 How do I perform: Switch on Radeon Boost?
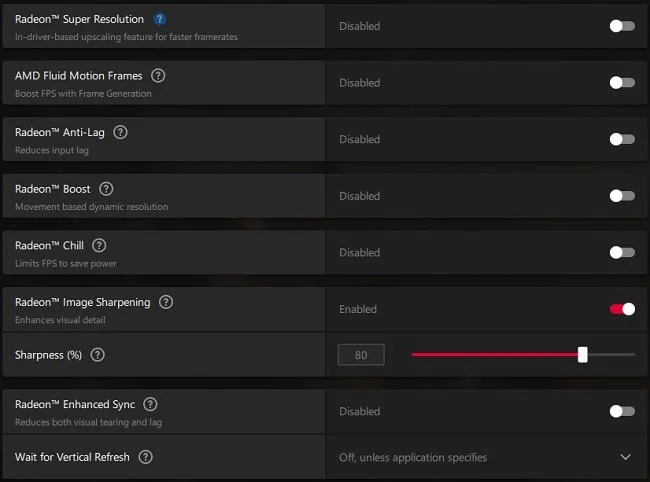[x=622, y=196]
